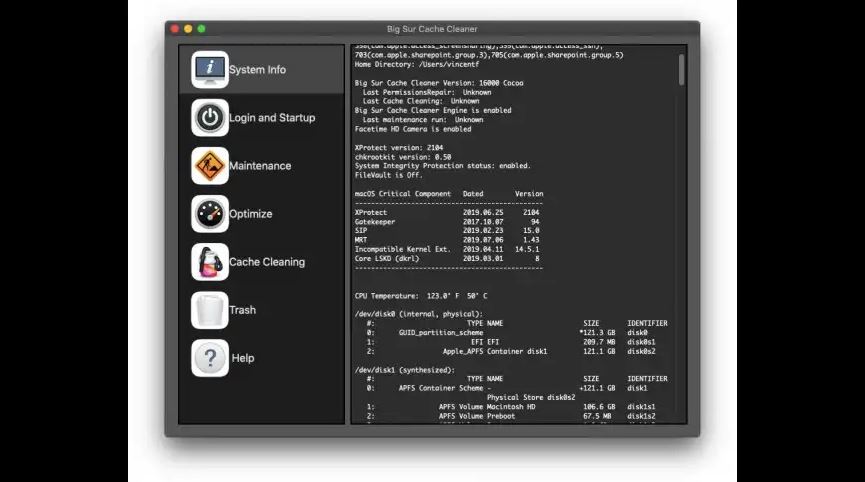
Task: Click the CPU Temperature line
Action: click(x=421, y=296)
